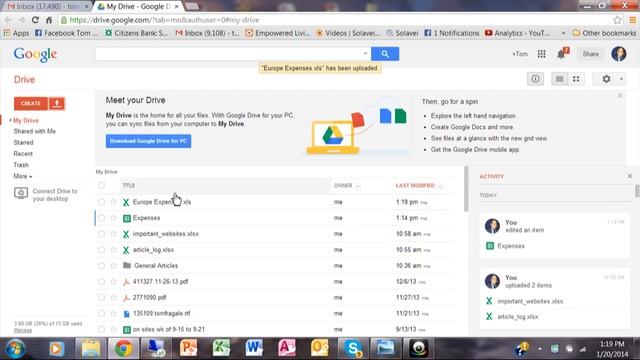Open the Last Modified sort dropdown
Viewport: 640px width, 360px height.
[440, 186]
